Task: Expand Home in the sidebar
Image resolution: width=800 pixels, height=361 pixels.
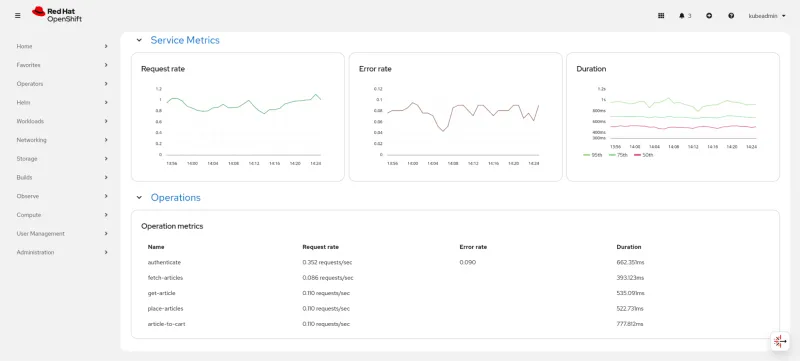Action: tap(62, 46)
